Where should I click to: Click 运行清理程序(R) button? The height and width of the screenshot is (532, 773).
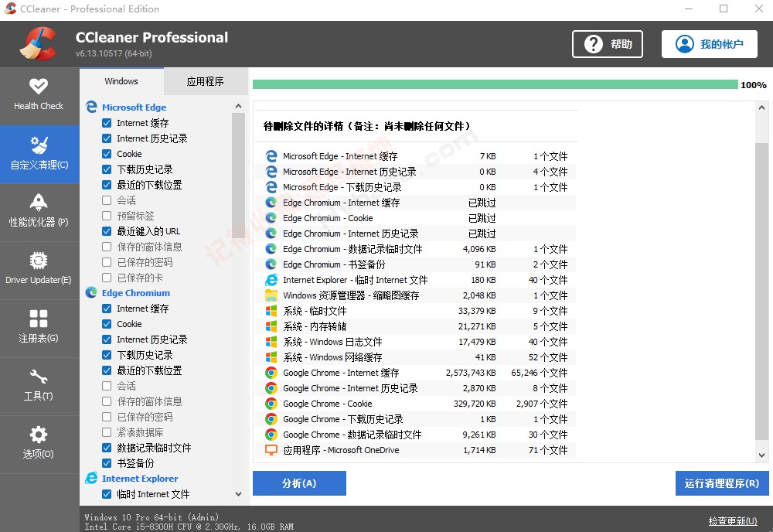click(722, 483)
